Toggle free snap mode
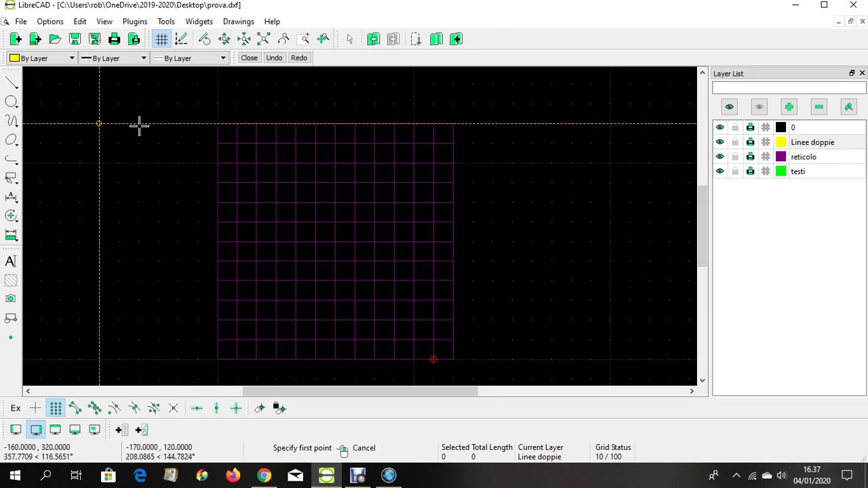 35,408
